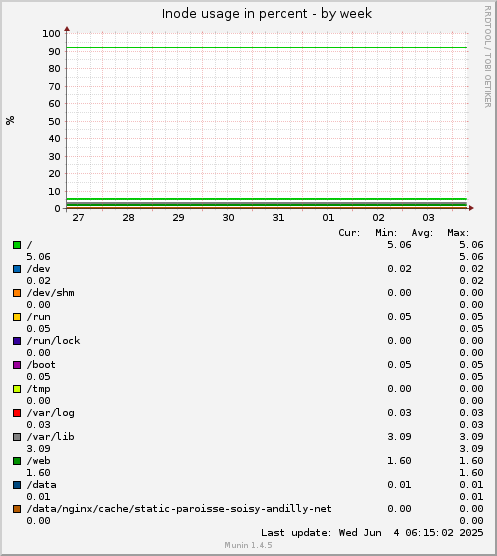Click the 'Min:' column header
497x556 pixels.
(386, 233)
